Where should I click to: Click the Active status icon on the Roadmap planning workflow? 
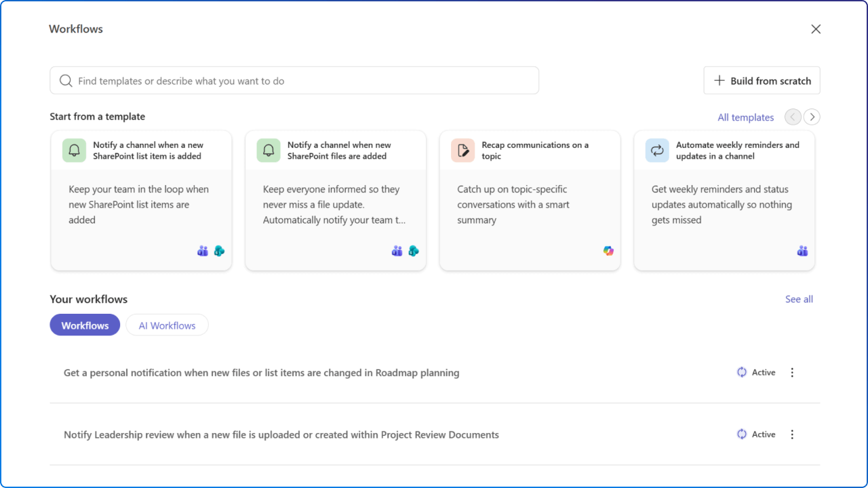741,372
